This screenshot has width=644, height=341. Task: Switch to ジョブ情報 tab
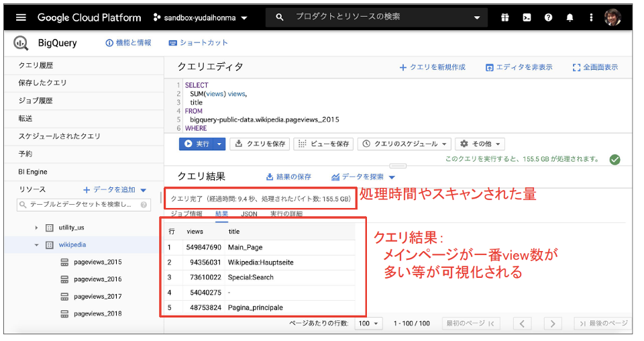tap(186, 214)
